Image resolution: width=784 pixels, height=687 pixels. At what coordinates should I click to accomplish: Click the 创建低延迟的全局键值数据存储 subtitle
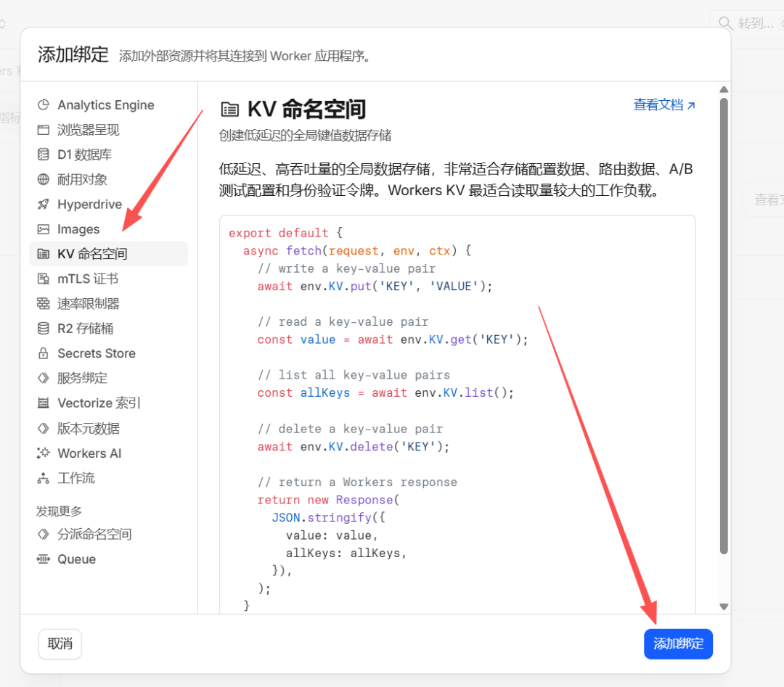(305, 136)
